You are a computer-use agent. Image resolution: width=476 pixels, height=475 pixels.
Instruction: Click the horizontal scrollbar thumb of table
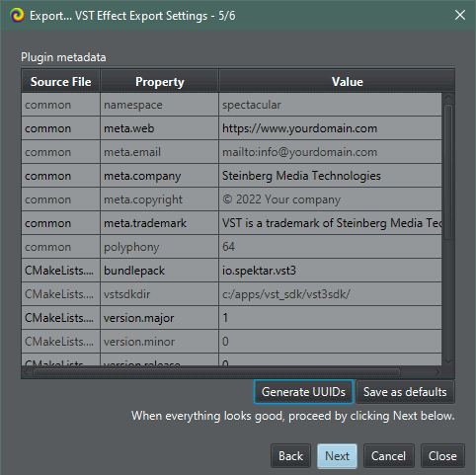point(217,372)
